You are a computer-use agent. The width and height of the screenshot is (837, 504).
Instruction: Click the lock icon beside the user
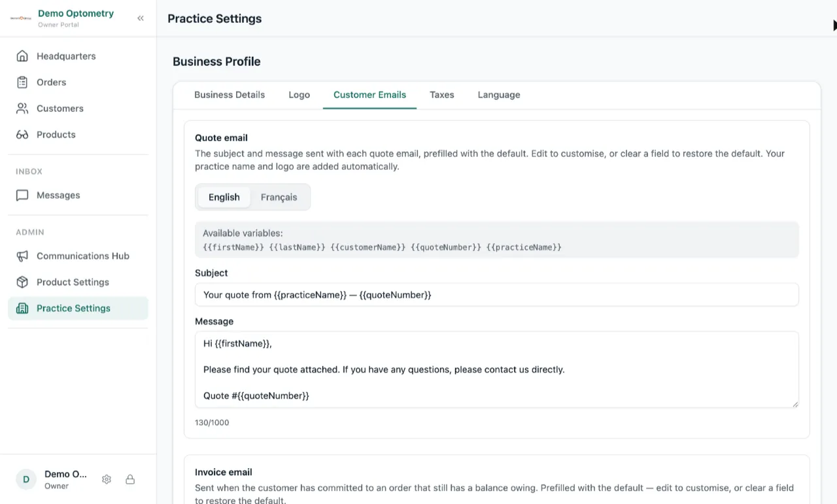point(130,479)
